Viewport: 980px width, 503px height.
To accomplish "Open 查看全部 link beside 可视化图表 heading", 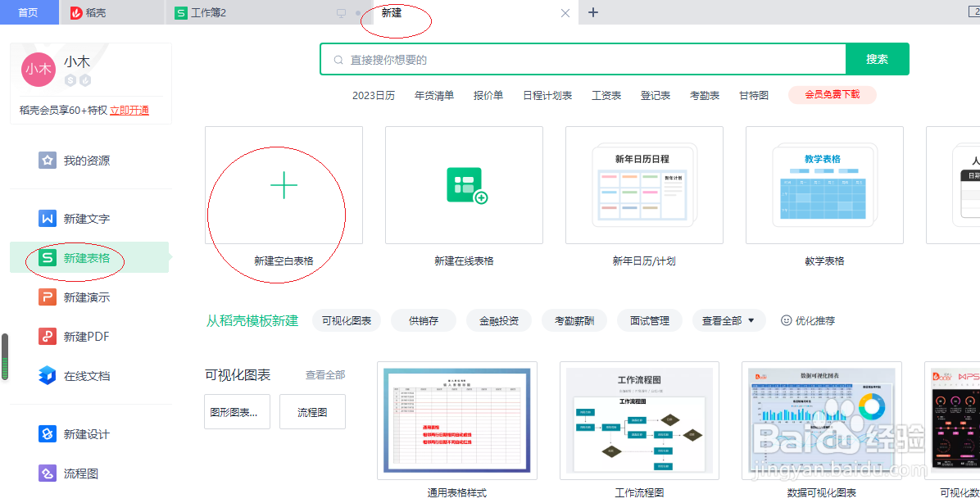I will click(x=325, y=375).
